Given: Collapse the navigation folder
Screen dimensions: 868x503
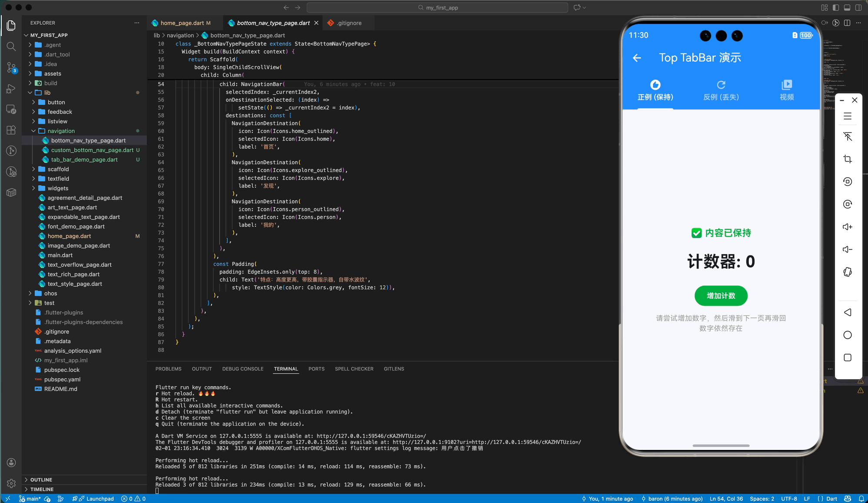Looking at the screenshot, I should tap(61, 131).
